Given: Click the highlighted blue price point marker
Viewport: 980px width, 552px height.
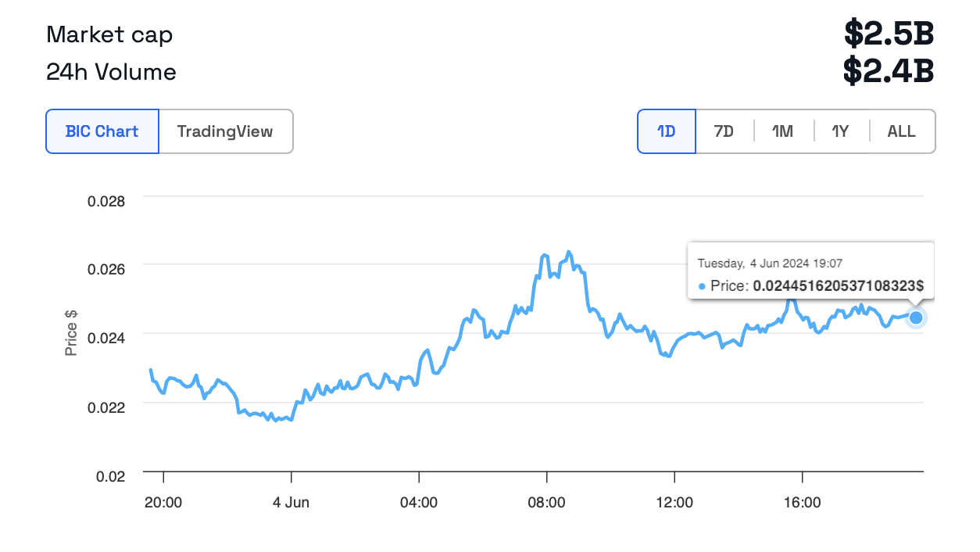Looking at the screenshot, I should 916,317.
